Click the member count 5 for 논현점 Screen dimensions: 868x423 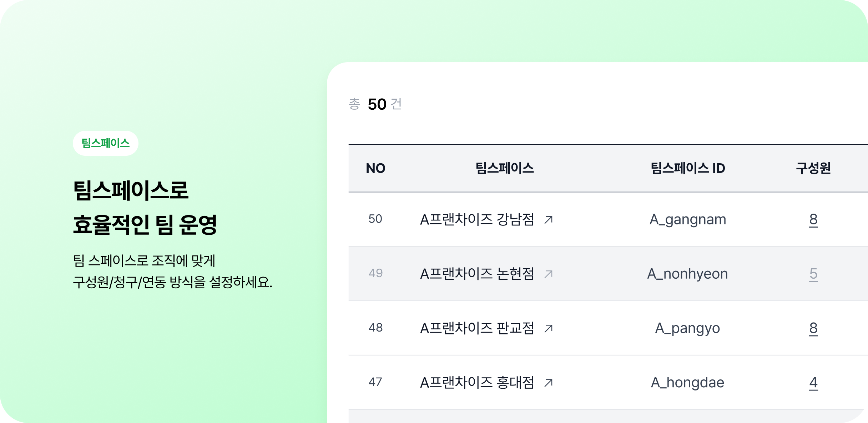click(x=813, y=274)
